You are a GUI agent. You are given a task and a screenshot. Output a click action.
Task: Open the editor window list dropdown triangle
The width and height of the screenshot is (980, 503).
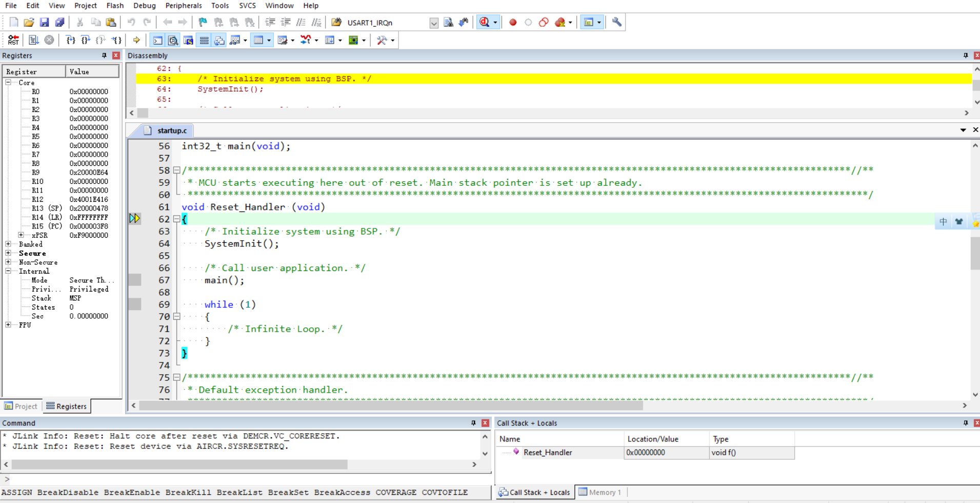tap(963, 130)
